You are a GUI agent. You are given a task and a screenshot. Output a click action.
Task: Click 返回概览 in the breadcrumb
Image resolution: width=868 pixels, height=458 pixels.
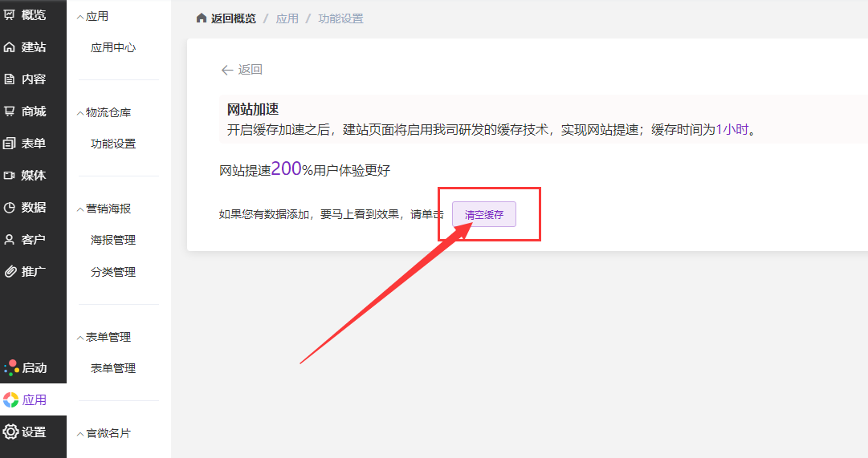point(233,18)
